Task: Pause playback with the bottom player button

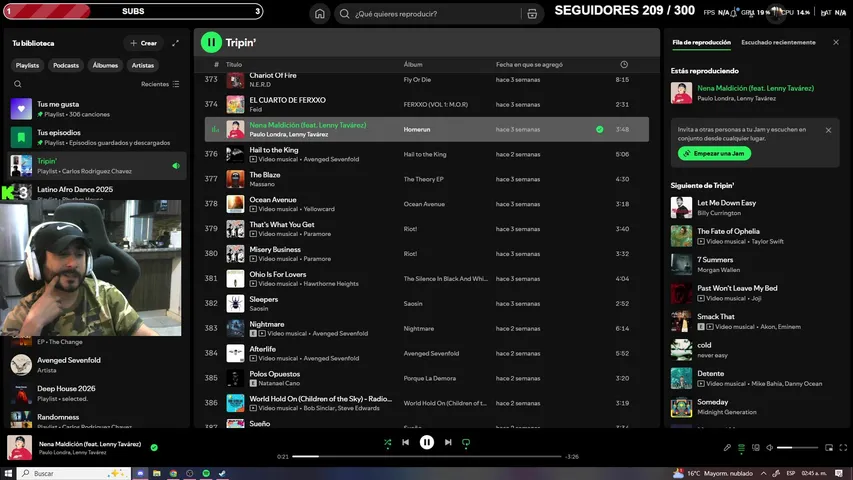Action: [x=426, y=442]
